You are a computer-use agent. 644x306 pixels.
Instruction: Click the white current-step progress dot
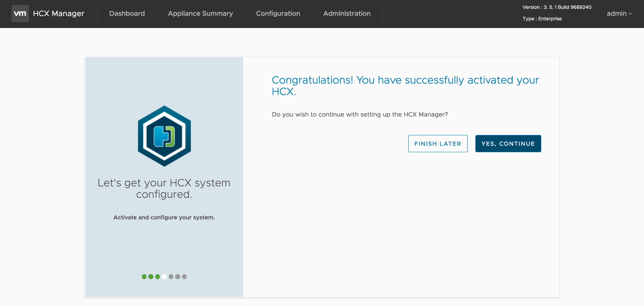164,276
